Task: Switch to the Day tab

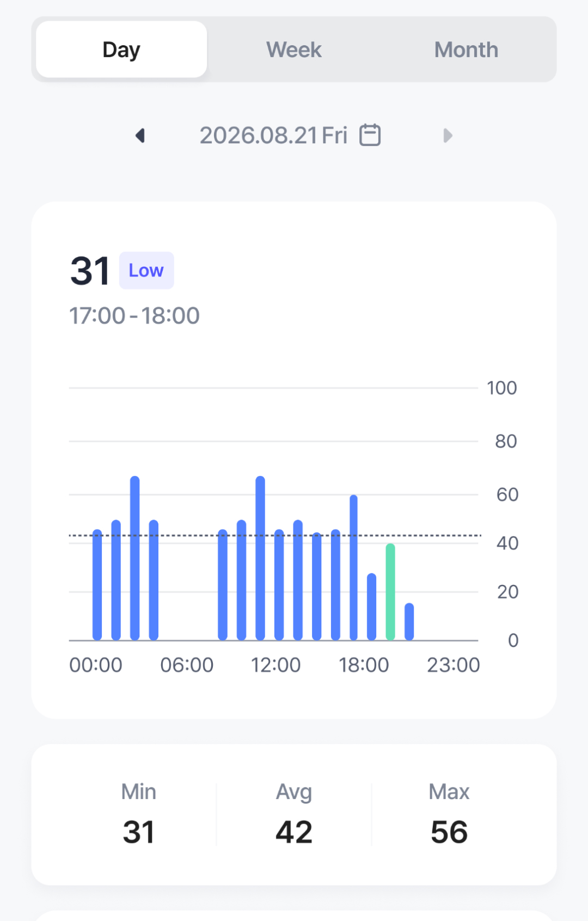Action: pyautogui.click(x=121, y=50)
